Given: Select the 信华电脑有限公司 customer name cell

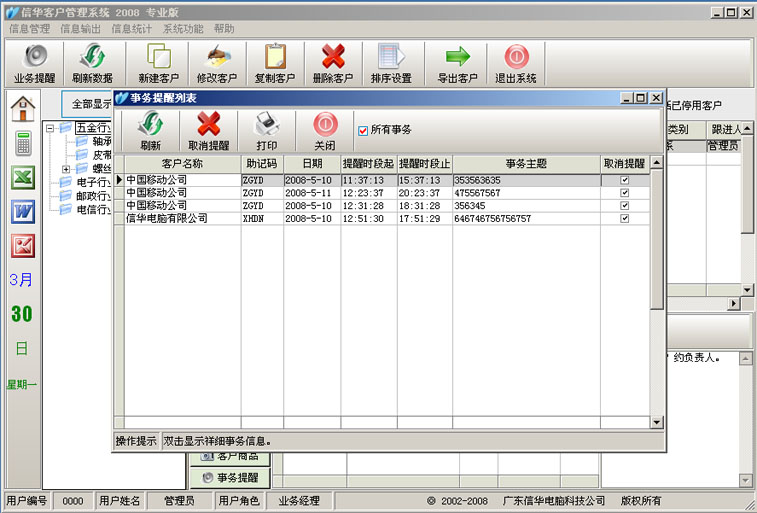Looking at the screenshot, I should (182, 219).
